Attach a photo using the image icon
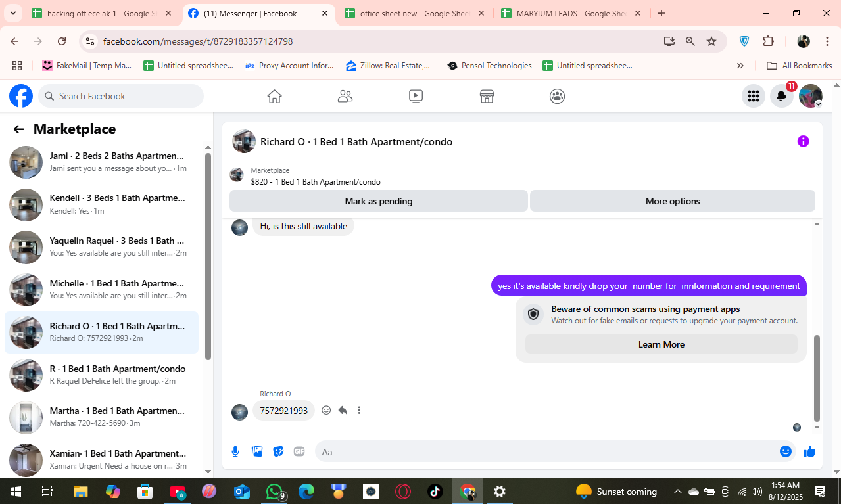 click(257, 451)
